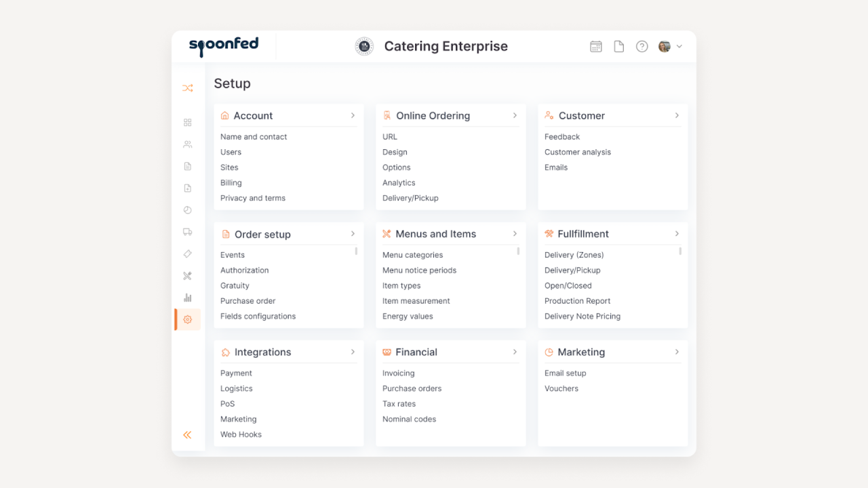Select the tag icon in the sidebar
The width and height of the screenshot is (868, 488).
pos(188,253)
